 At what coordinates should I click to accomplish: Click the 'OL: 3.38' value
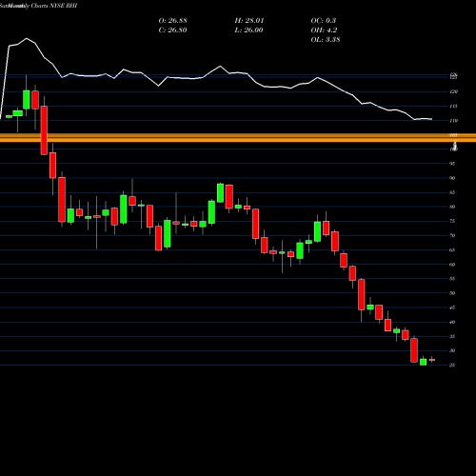pyautogui.click(x=326, y=40)
